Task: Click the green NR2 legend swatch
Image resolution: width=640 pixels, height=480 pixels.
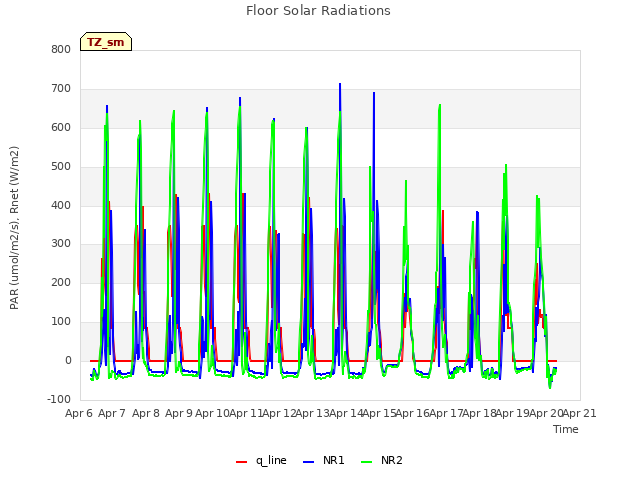Action: (x=367, y=462)
